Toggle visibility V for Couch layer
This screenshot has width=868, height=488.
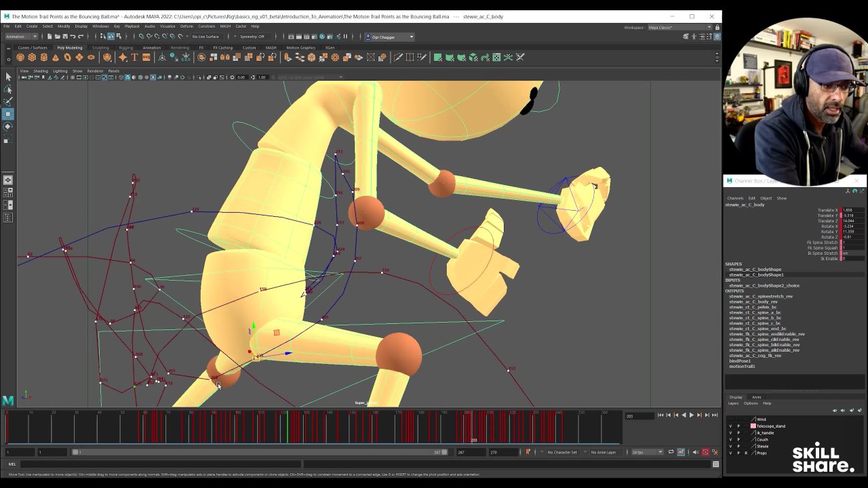[x=730, y=440]
